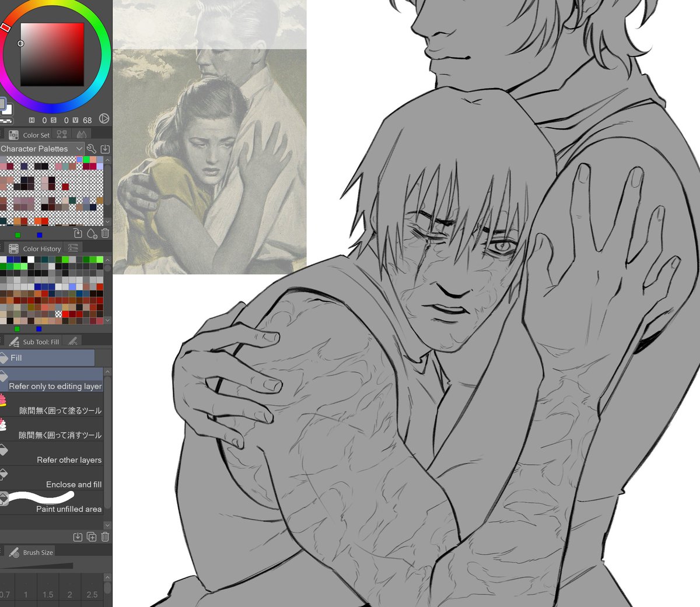Replace color icon below Character Palettes
Image resolution: width=700 pixels, height=607 pixels.
[x=78, y=233]
